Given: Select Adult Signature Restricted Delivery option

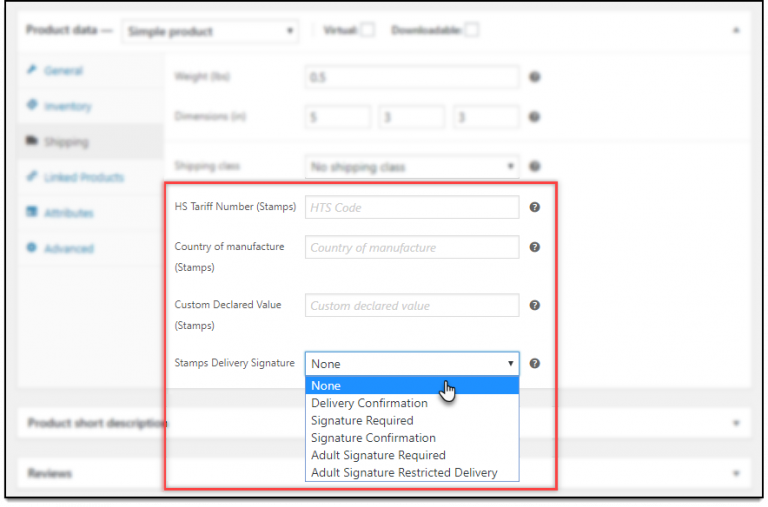Looking at the screenshot, I should click(x=404, y=472).
